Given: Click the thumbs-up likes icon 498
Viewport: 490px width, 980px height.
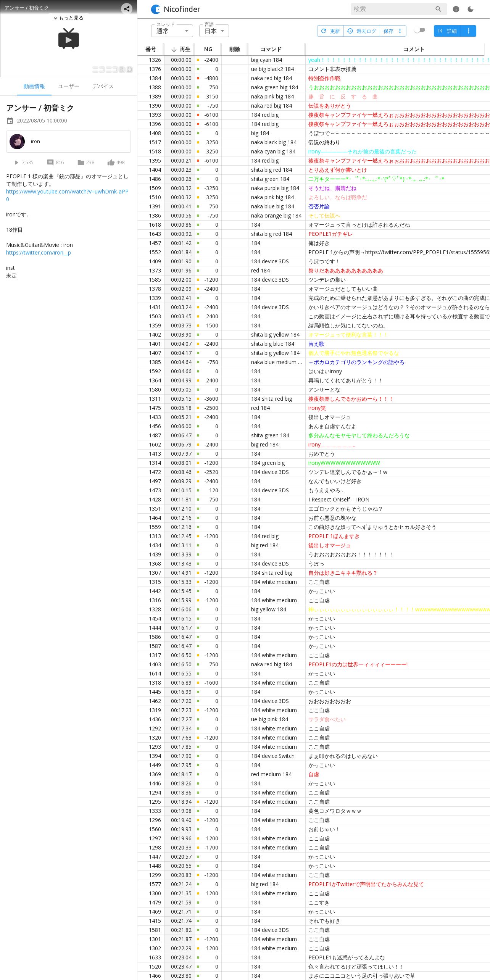Looking at the screenshot, I should pos(111,163).
